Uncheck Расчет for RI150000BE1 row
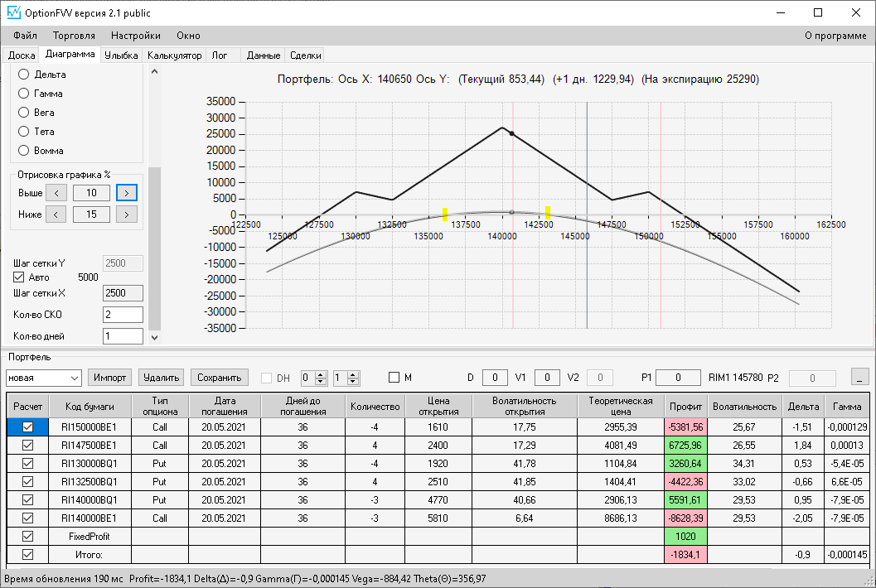The height and width of the screenshot is (588, 876). pyautogui.click(x=27, y=427)
